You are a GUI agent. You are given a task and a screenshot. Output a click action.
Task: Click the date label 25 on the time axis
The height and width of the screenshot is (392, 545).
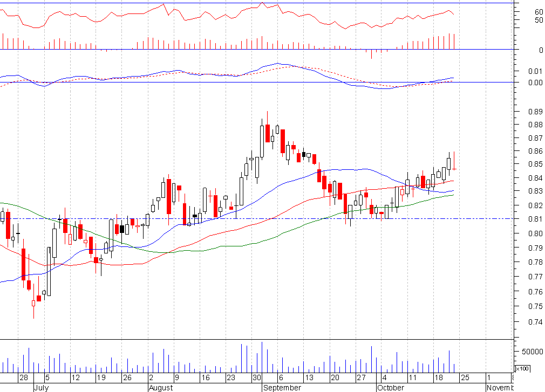[x=465, y=378]
